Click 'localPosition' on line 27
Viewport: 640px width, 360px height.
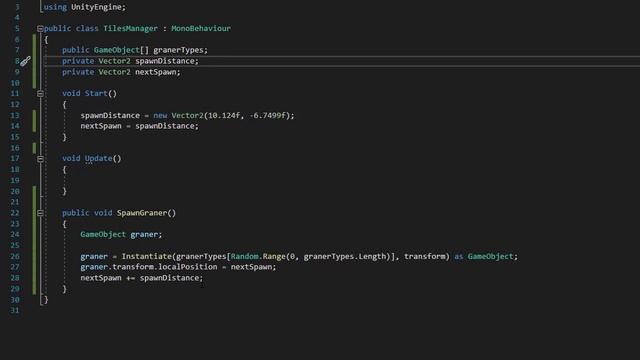[187, 267]
